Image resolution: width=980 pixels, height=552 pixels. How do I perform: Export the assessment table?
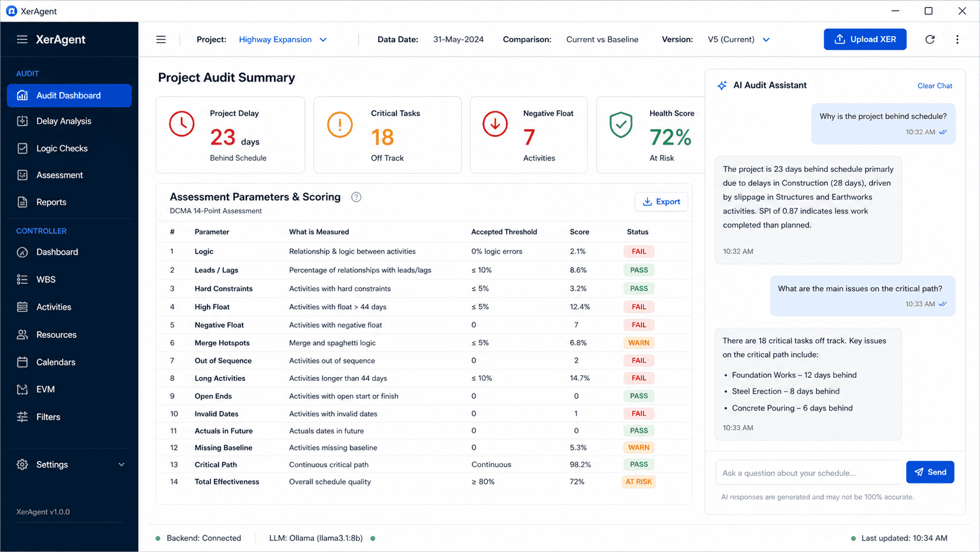click(x=661, y=202)
